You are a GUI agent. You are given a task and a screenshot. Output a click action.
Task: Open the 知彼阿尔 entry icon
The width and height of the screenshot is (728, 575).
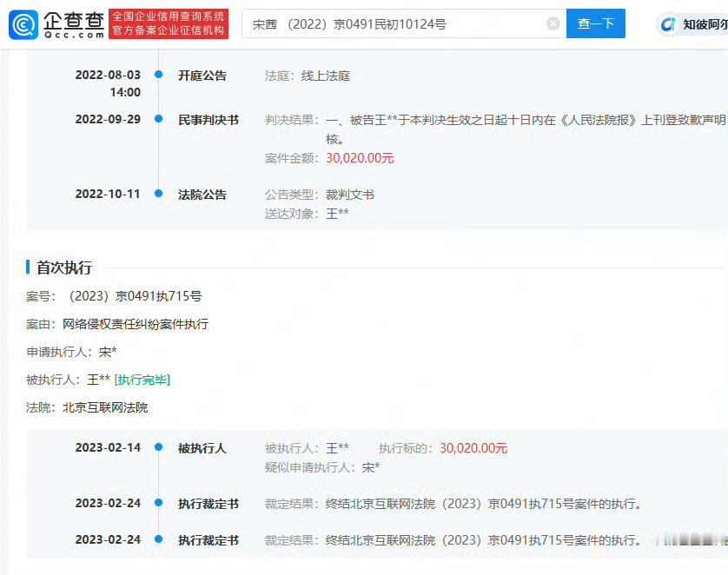point(668,24)
